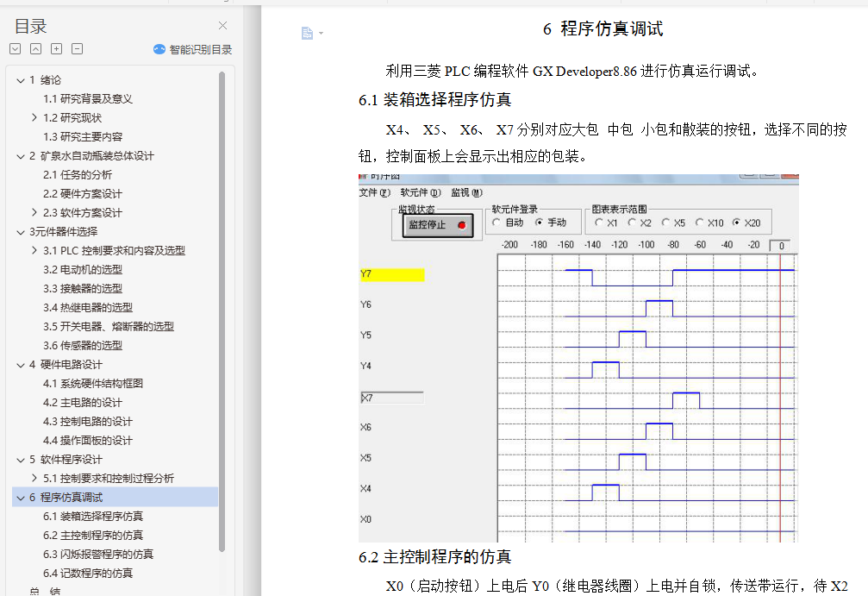The width and height of the screenshot is (868, 596).
Task: Open 6.4 记数程序的仿真
Action: click(x=88, y=574)
